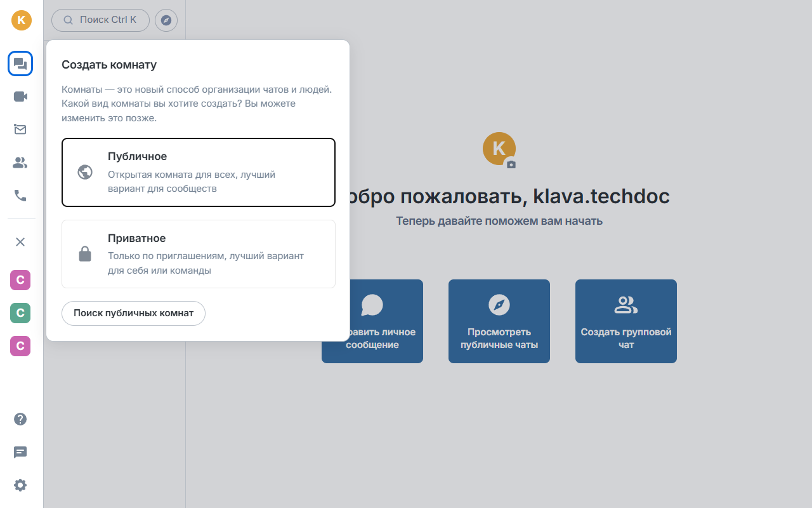Click Поиск публичных комнат button
812x508 pixels.
point(133,313)
